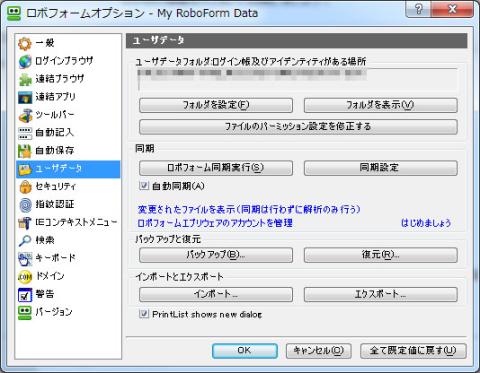Confirm with the OK button
The image size is (480, 373).
[245, 351]
